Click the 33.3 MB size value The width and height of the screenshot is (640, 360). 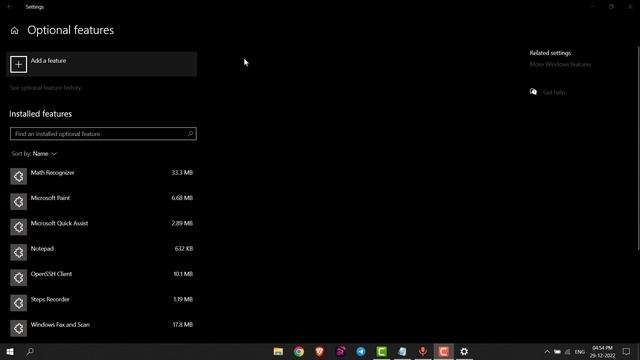(182, 173)
